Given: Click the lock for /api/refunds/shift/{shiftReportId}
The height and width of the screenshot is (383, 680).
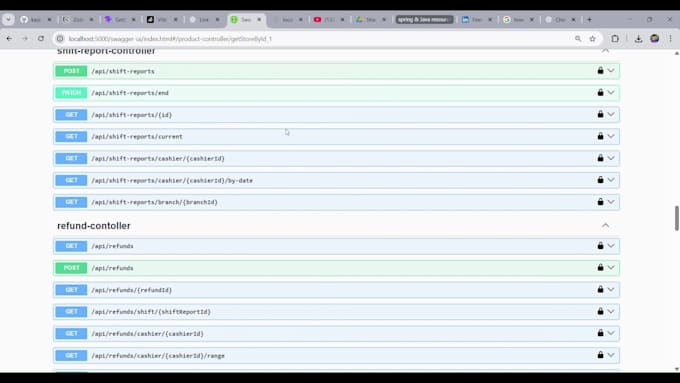Looking at the screenshot, I should (600, 311).
